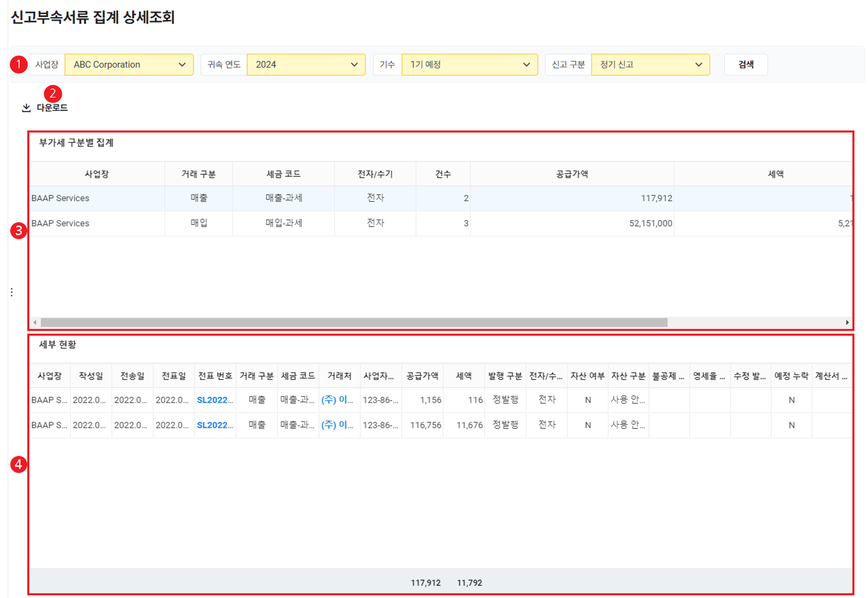Click the second row 거래처 (주) link
Viewport: 868px width, 598px height.
(337, 425)
